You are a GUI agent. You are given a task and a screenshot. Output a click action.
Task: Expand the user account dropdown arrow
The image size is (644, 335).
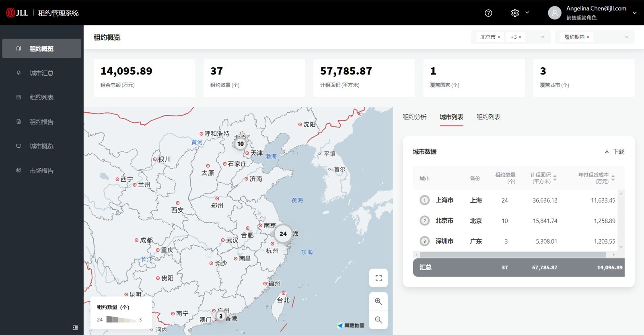[x=634, y=13]
